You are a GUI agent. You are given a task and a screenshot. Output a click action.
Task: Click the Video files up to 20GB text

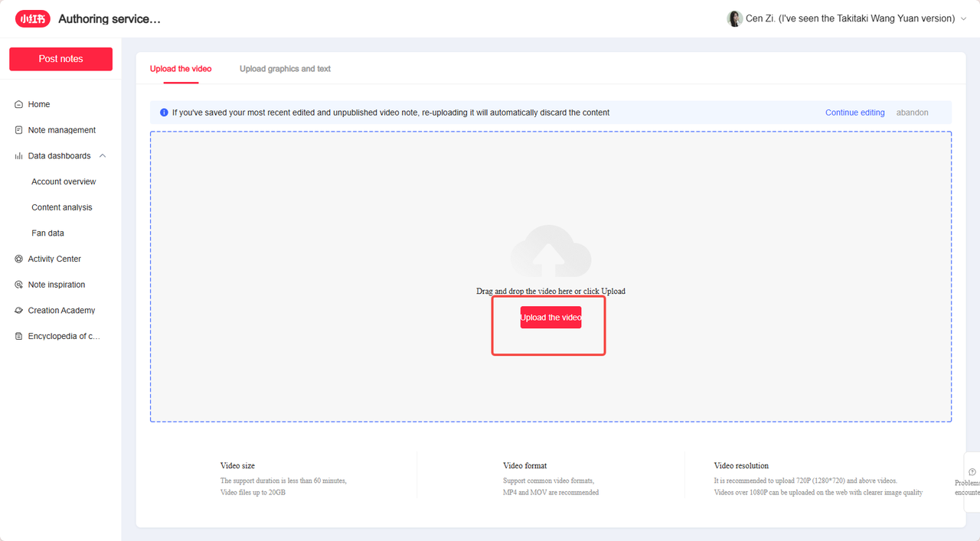click(x=253, y=492)
